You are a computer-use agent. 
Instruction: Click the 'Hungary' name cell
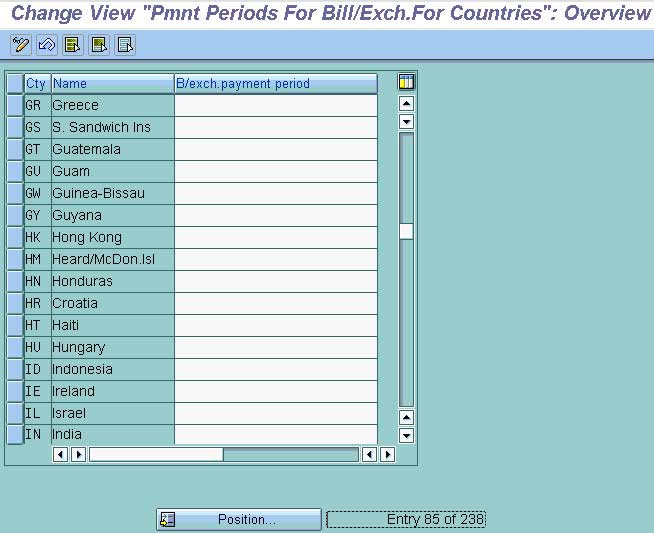[x=113, y=347]
